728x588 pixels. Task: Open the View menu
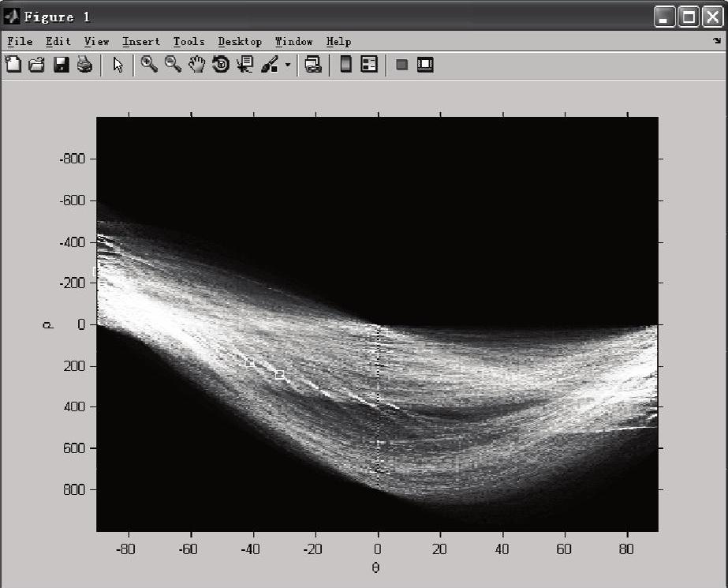(96, 41)
